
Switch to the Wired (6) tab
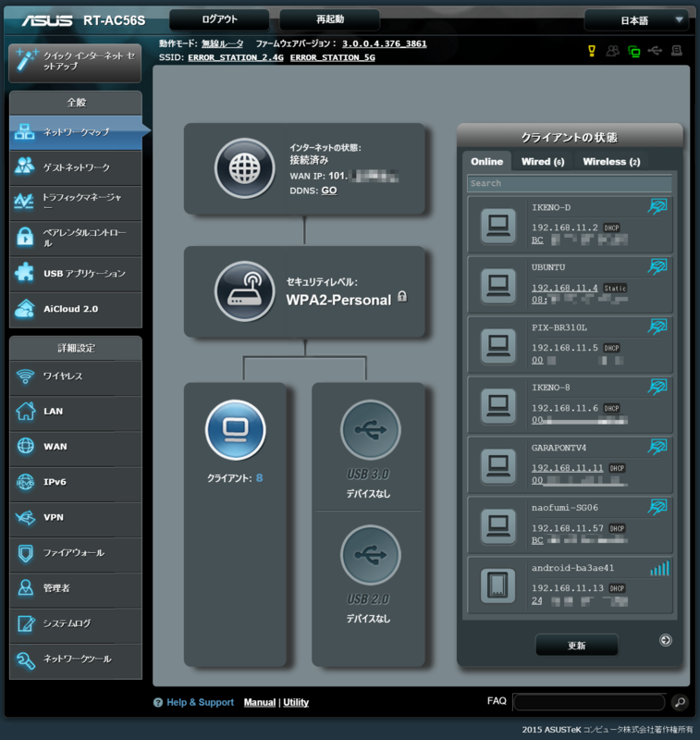click(x=543, y=161)
